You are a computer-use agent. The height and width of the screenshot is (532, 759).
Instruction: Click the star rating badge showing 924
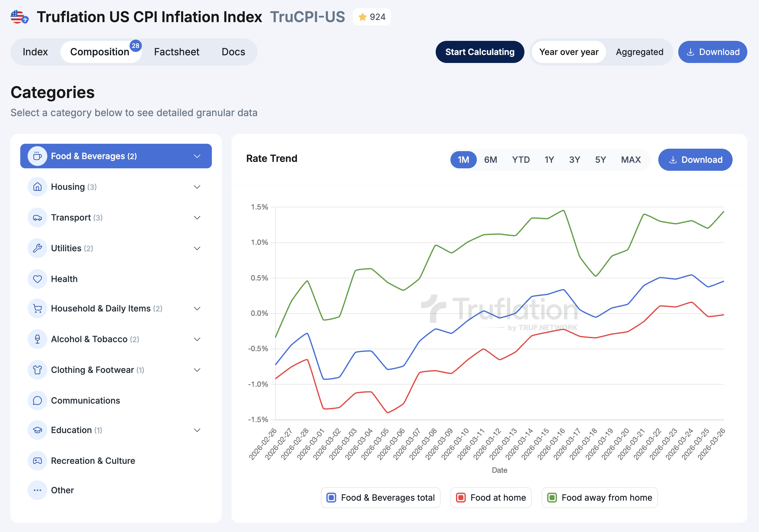(x=372, y=17)
